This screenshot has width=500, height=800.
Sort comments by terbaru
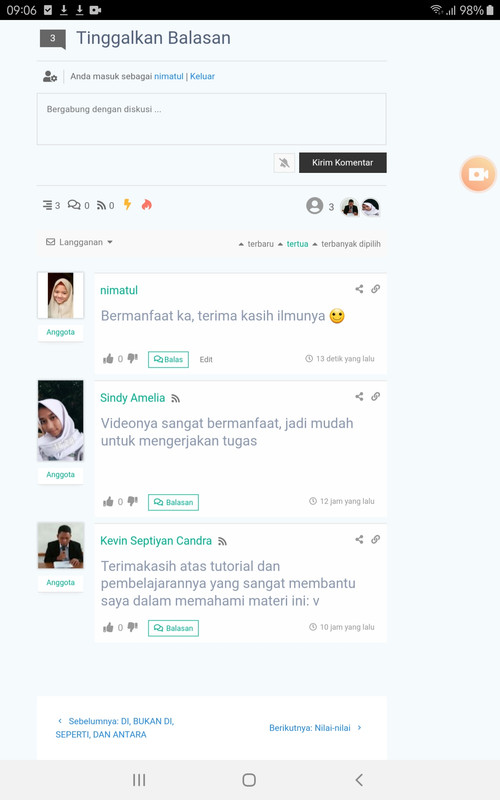pos(257,244)
